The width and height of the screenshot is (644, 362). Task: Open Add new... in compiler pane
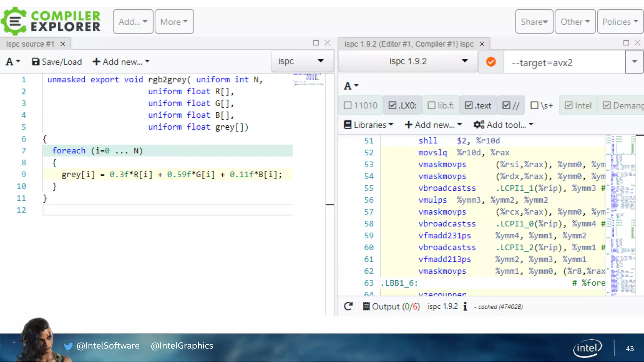point(433,125)
